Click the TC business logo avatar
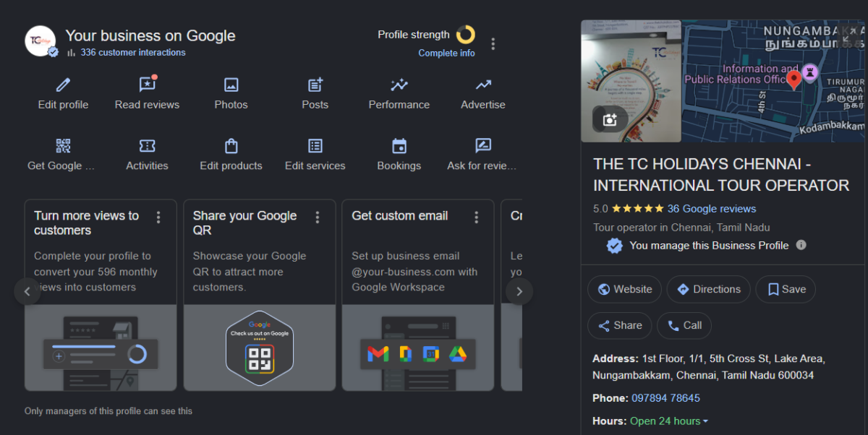Screen dimensions: 868x435 point(41,41)
